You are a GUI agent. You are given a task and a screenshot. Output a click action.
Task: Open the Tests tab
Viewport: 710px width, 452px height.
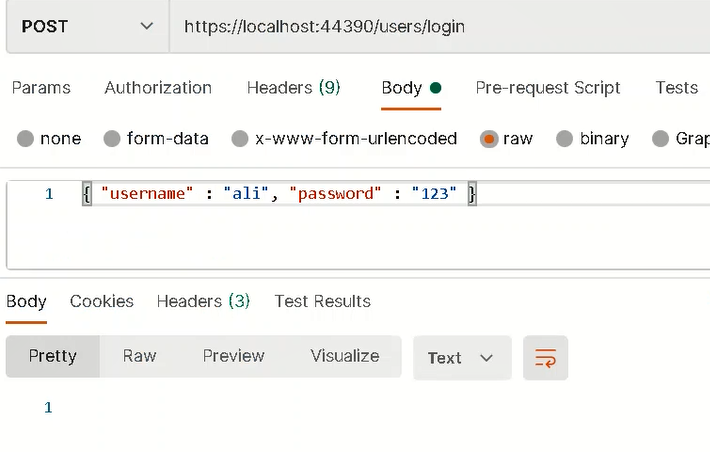pyautogui.click(x=677, y=87)
